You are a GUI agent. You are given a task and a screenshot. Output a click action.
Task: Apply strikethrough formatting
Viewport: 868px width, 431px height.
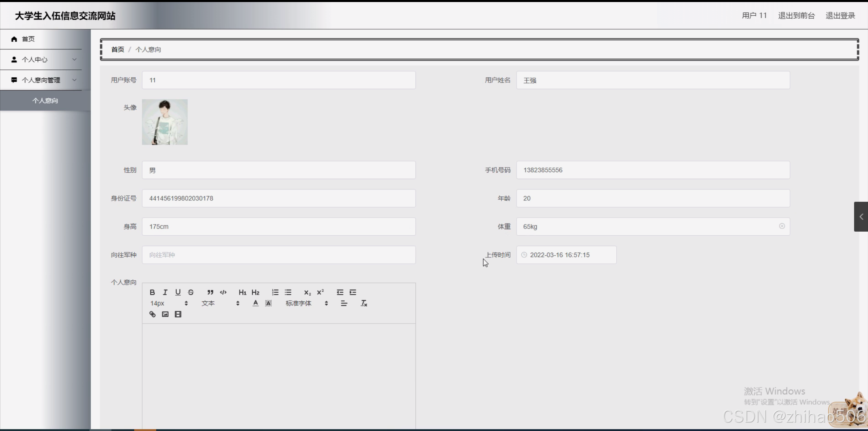tap(191, 292)
